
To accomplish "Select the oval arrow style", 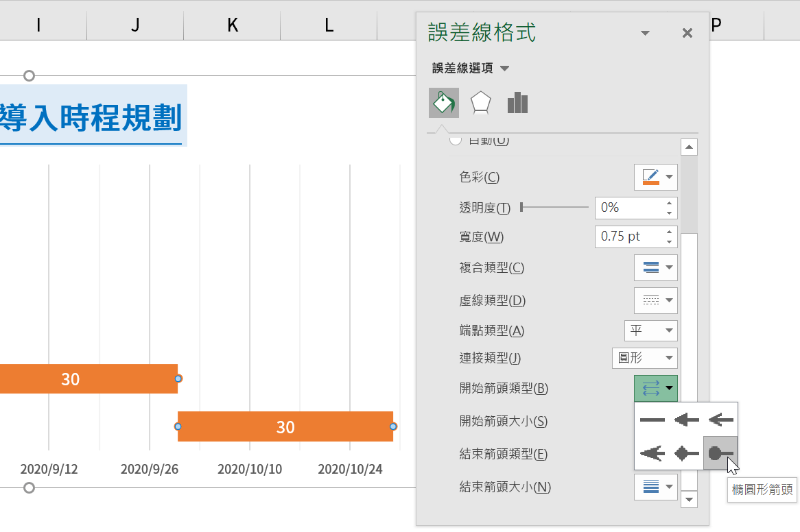I will (720, 453).
